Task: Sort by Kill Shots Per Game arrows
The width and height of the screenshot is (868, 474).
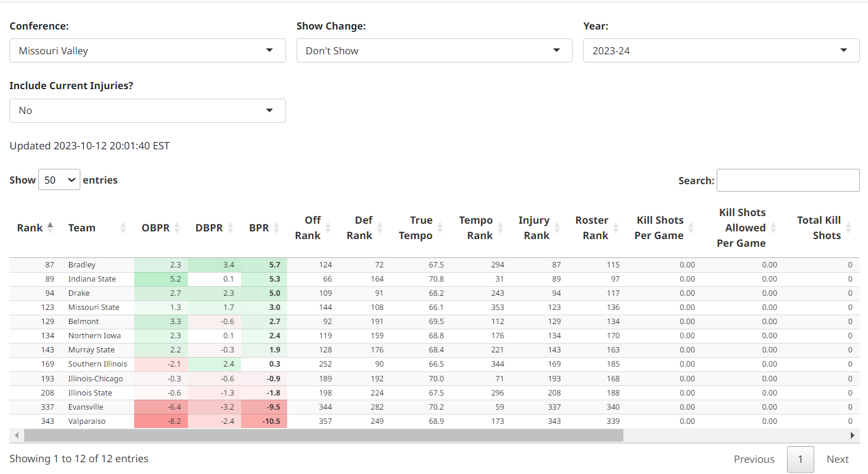Action: 691,228
